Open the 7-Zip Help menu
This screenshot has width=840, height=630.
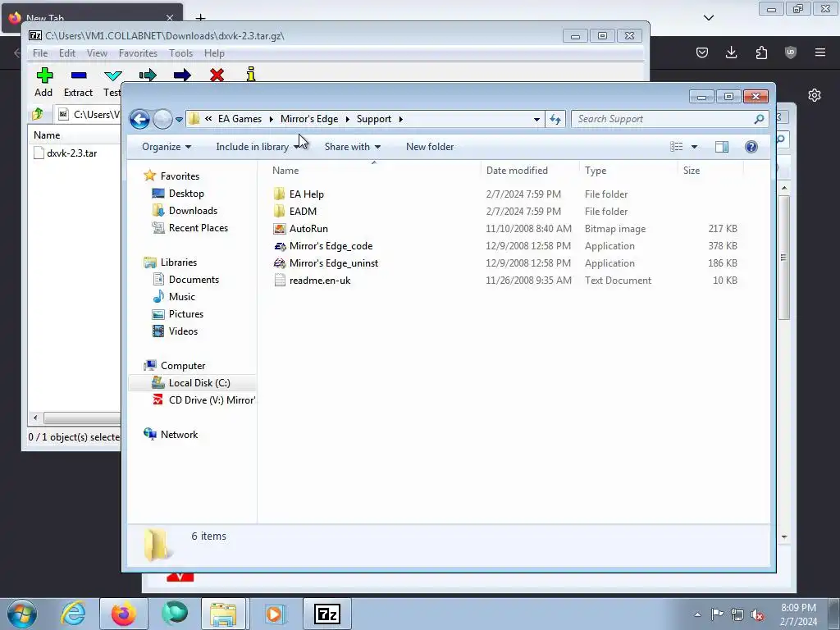(x=214, y=53)
